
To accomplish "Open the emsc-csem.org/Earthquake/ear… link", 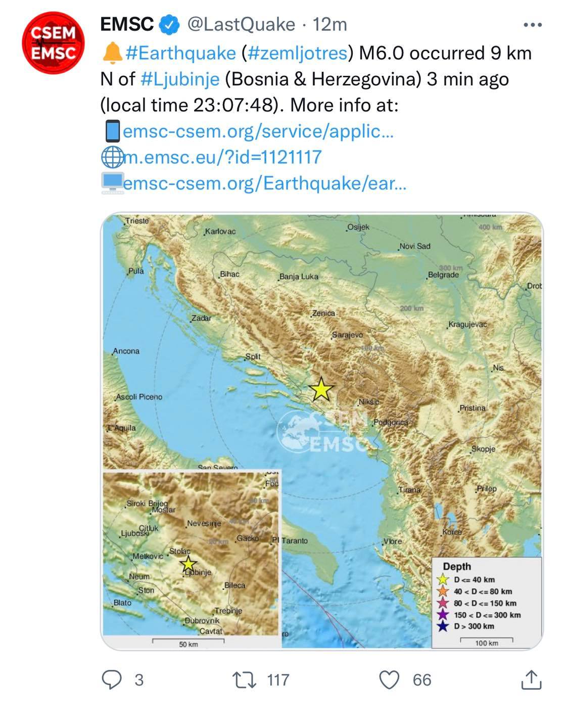I will point(265,183).
